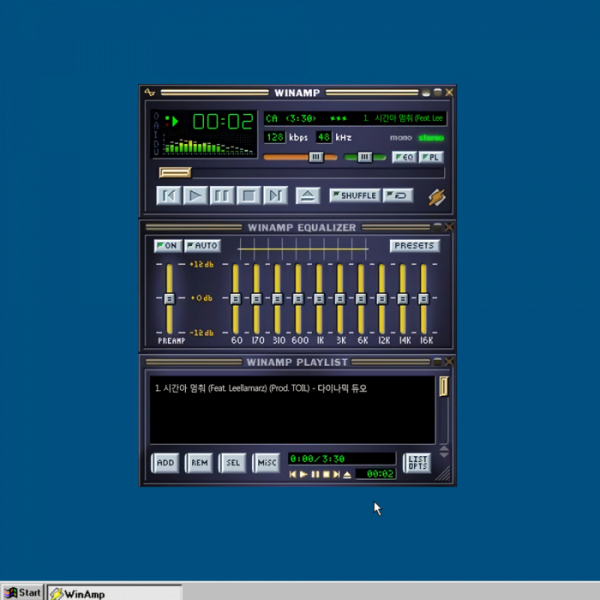Pause playback with the Pause button
This screenshot has width=600, height=600.
coord(223,196)
